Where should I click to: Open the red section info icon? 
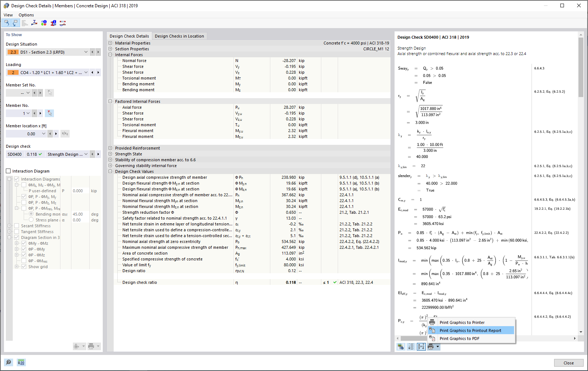pos(53,23)
